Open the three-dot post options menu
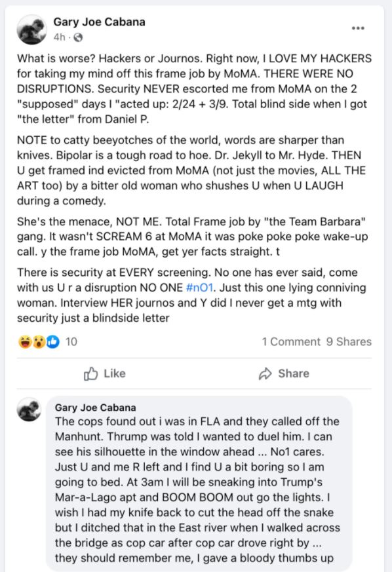The width and height of the screenshot is (392, 572). 358,28
